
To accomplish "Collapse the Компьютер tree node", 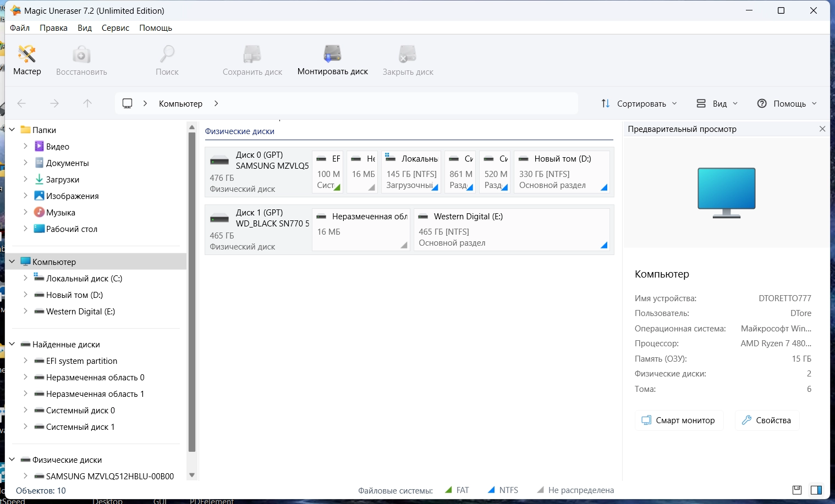I will [12, 262].
